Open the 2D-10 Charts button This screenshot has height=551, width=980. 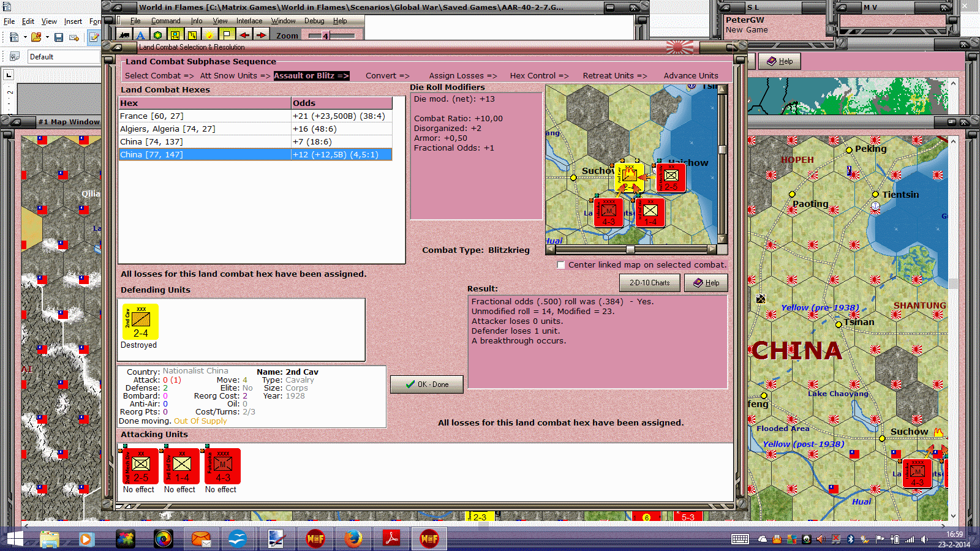click(x=649, y=283)
